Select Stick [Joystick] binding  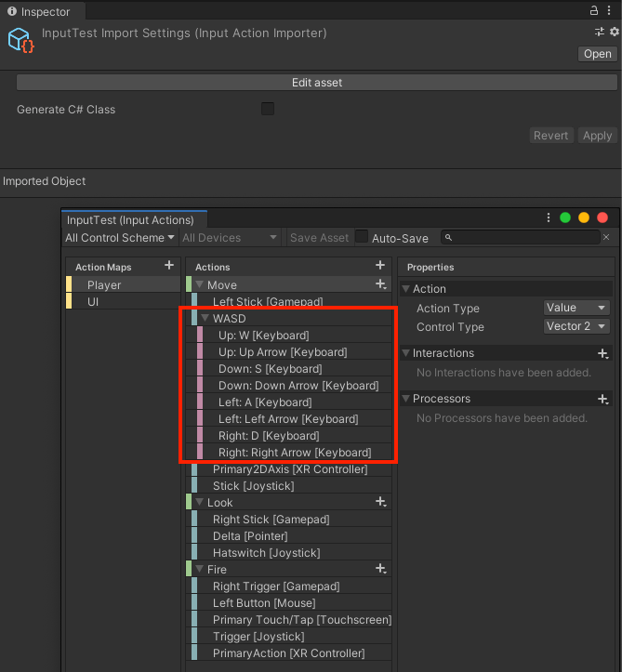[x=291, y=485]
